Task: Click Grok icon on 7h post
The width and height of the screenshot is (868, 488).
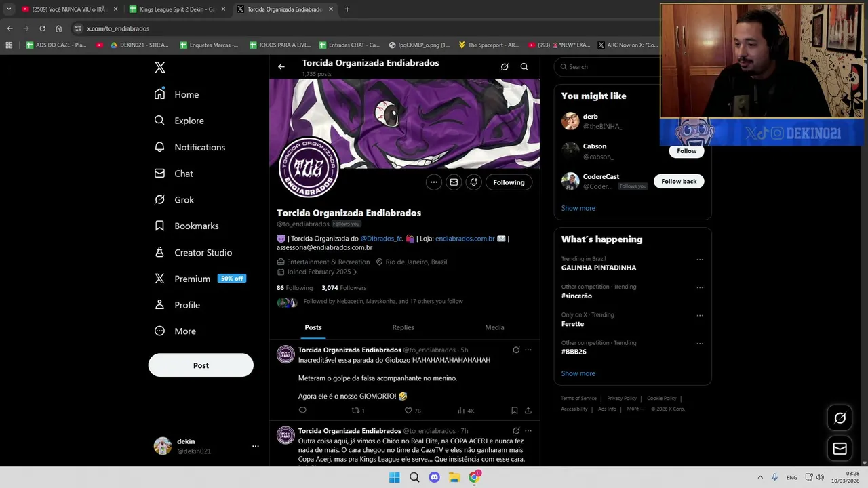Action: coord(516,431)
